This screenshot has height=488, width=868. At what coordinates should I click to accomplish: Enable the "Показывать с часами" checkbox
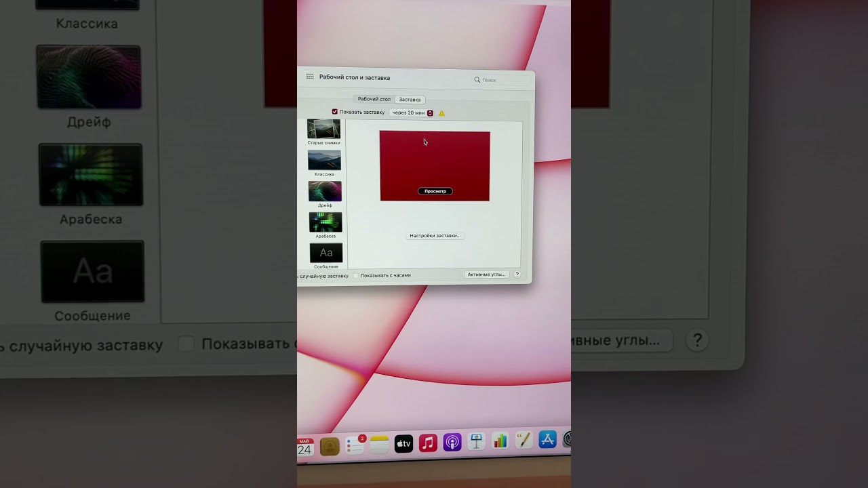356,276
